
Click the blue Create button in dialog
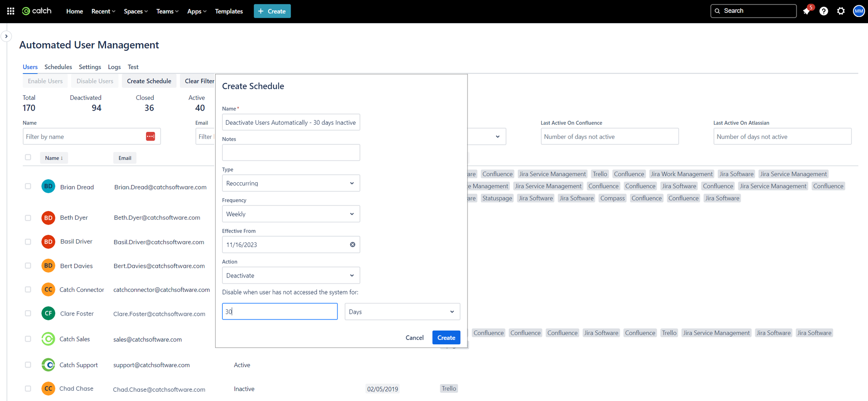point(446,338)
